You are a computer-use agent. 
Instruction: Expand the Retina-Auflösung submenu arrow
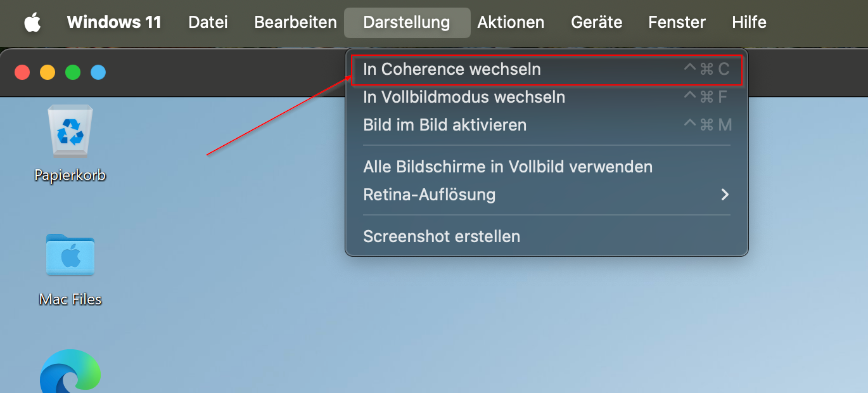point(725,195)
